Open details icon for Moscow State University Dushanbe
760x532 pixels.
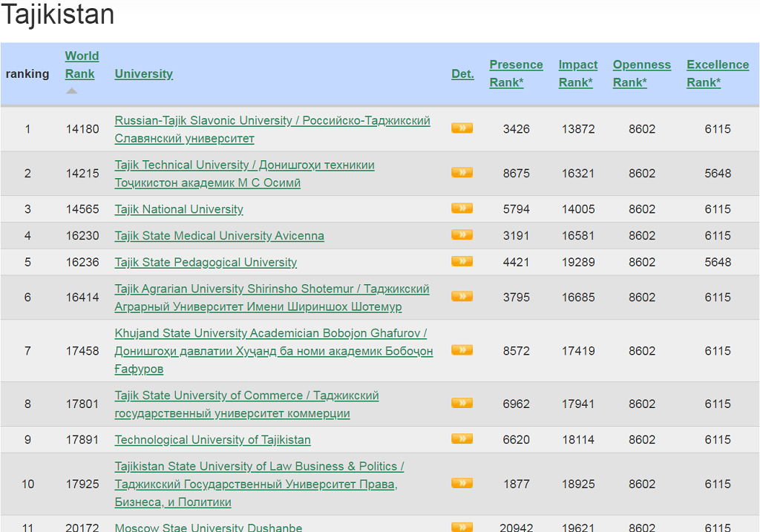(462, 527)
